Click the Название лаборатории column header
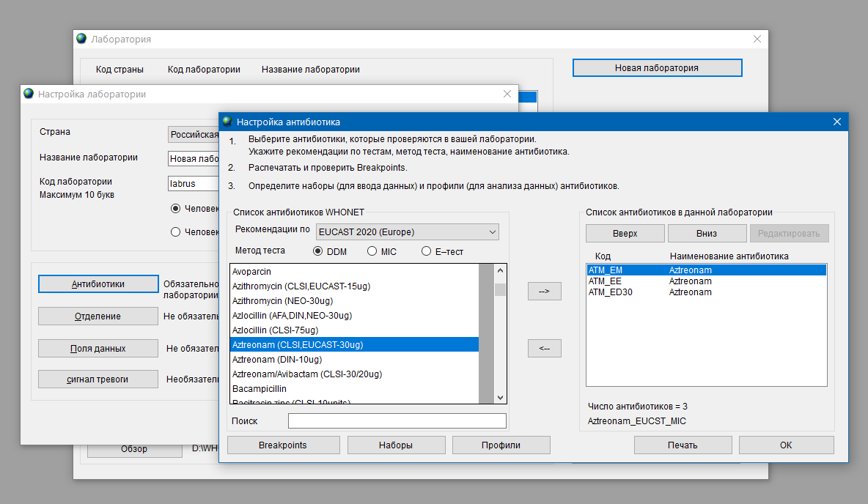The height and width of the screenshot is (504, 868). [311, 69]
